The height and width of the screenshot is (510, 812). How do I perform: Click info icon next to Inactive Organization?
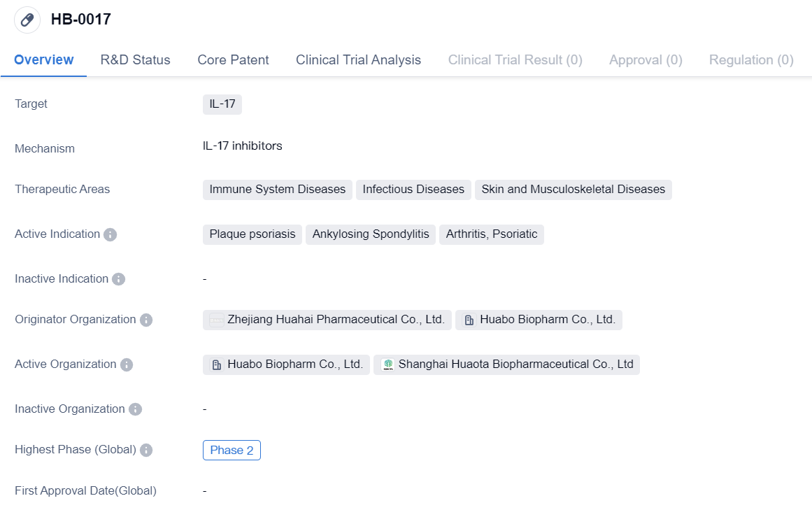(135, 409)
